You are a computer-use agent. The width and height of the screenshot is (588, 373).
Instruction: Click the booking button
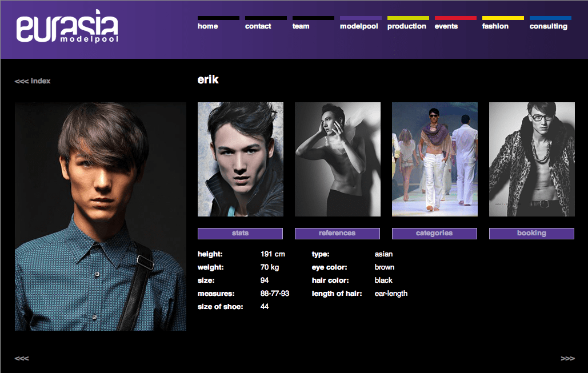(531, 233)
